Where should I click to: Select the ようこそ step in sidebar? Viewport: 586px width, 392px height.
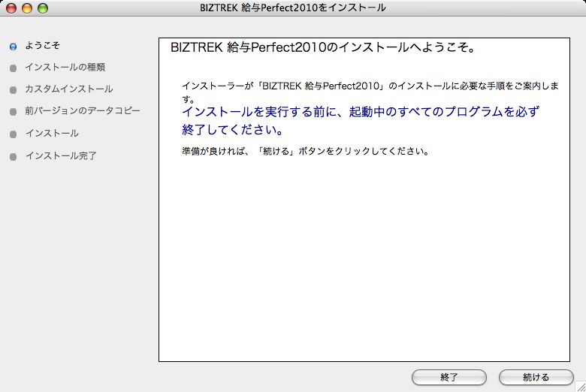(42, 46)
